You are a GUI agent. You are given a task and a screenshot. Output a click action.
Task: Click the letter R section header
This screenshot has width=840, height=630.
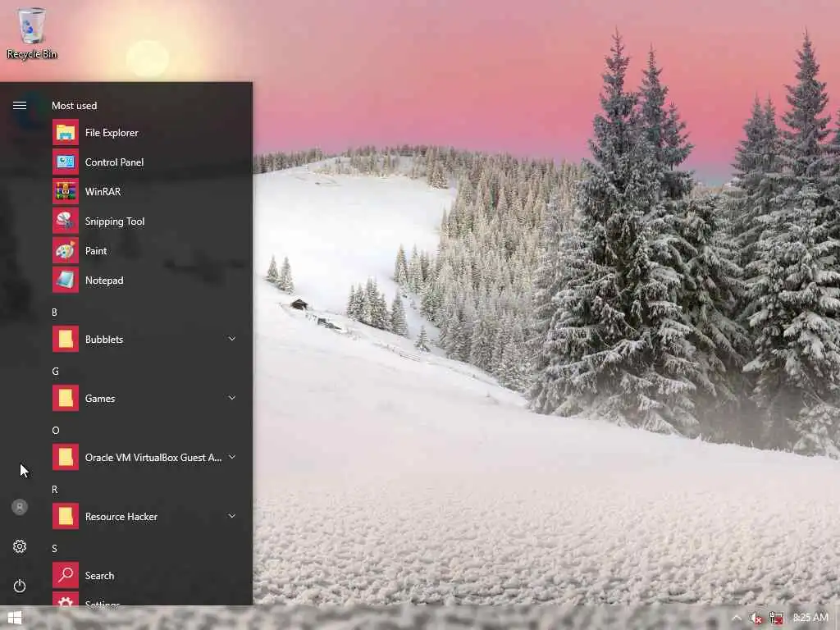coord(55,490)
